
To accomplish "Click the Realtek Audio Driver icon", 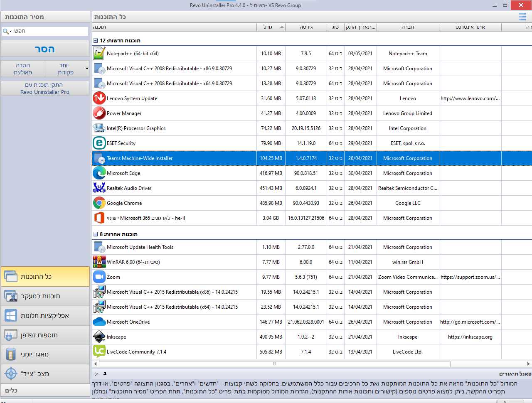I will [99, 188].
